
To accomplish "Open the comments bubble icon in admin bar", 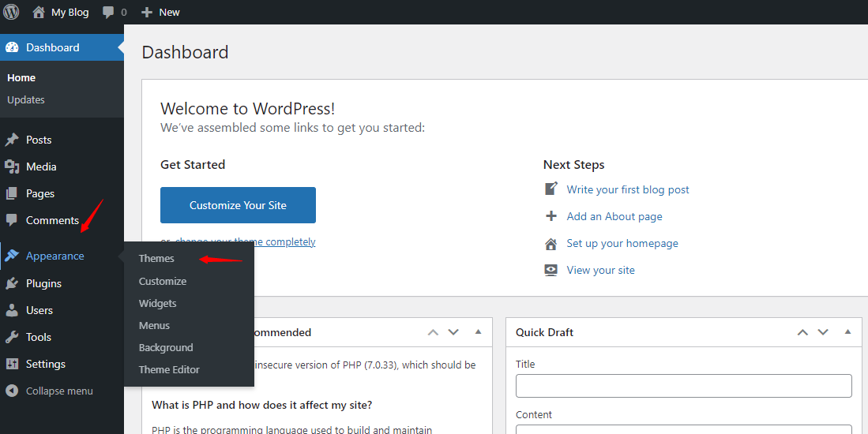I will pos(108,12).
